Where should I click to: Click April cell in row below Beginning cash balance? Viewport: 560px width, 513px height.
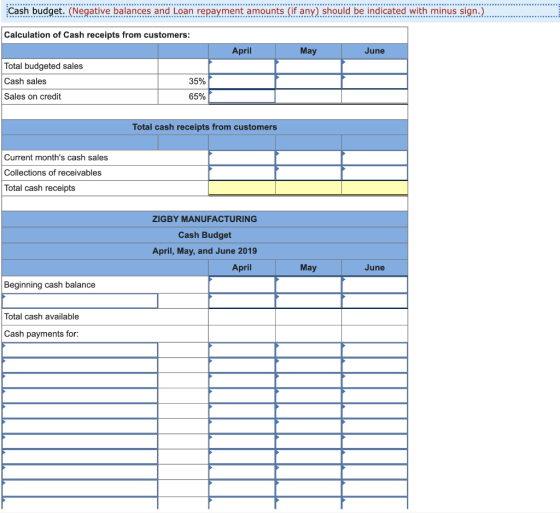tap(242, 301)
